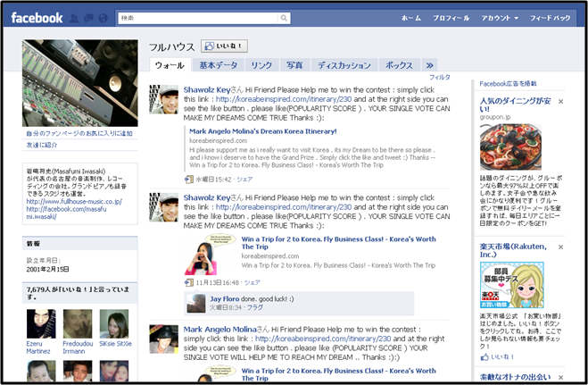Open koreabeinspired.com link in Mark Angelo's post
The width and height of the screenshot is (588, 385).
323,339
